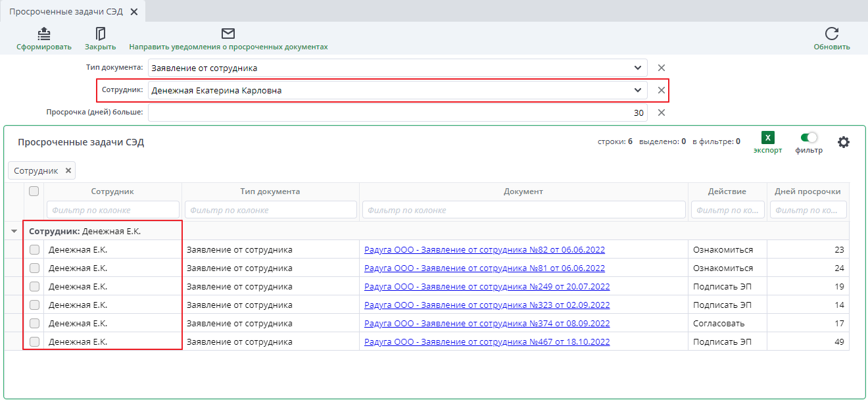Tick checkbox for application №82 row
Image resolution: width=868 pixels, height=400 pixels.
[34, 250]
